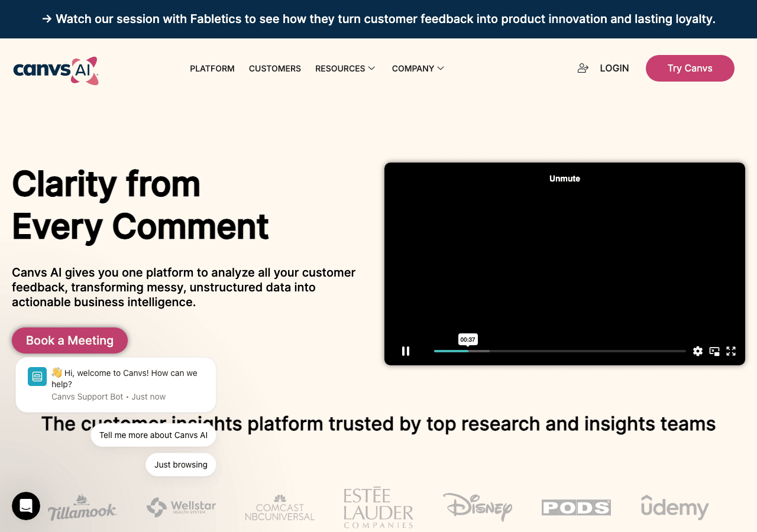Click the Try Canvs button

(690, 68)
